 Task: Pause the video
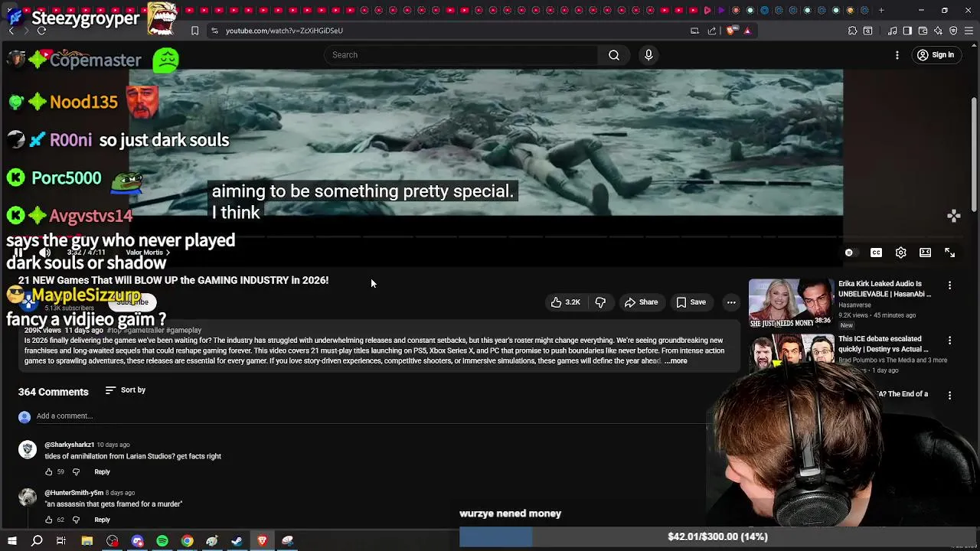click(18, 253)
